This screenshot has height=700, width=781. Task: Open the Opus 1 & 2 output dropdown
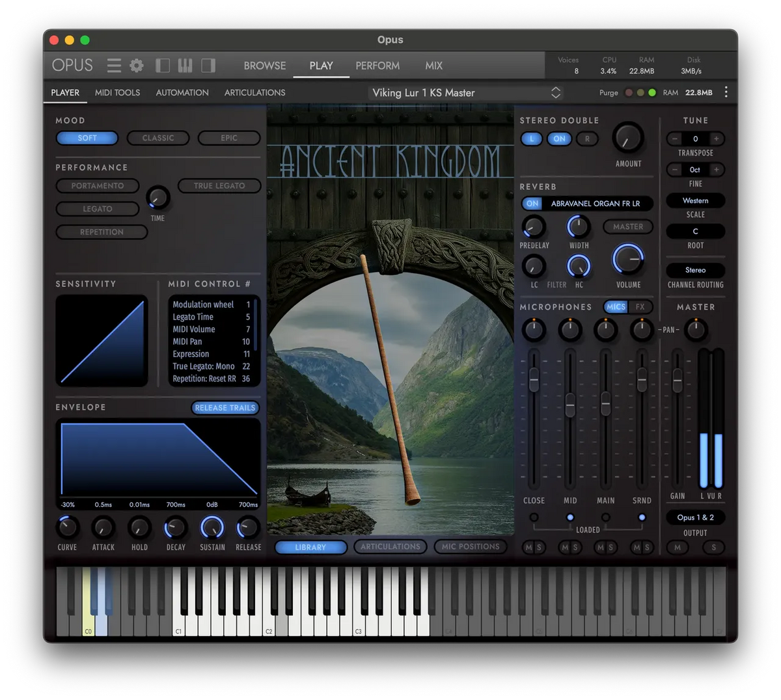tap(695, 517)
